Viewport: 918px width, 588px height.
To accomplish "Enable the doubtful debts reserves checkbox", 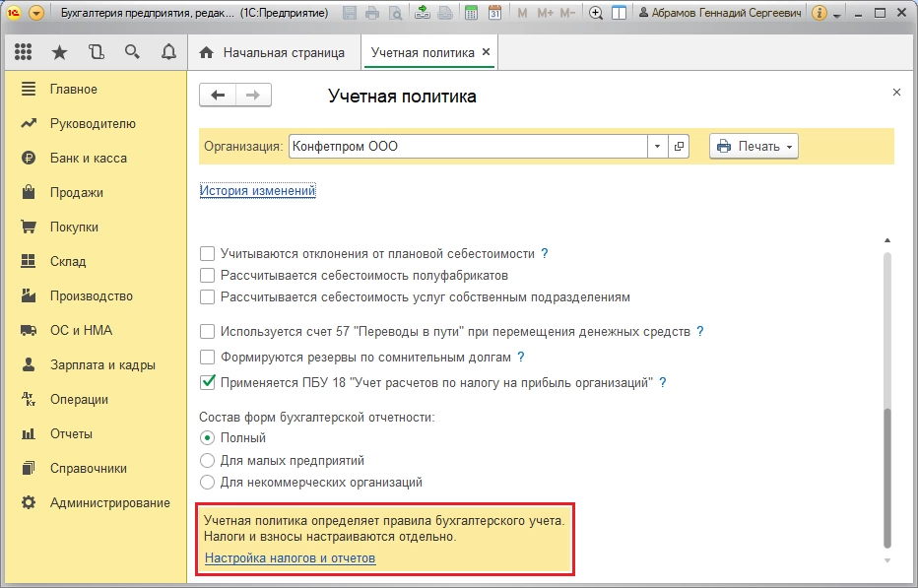I will click(x=208, y=357).
